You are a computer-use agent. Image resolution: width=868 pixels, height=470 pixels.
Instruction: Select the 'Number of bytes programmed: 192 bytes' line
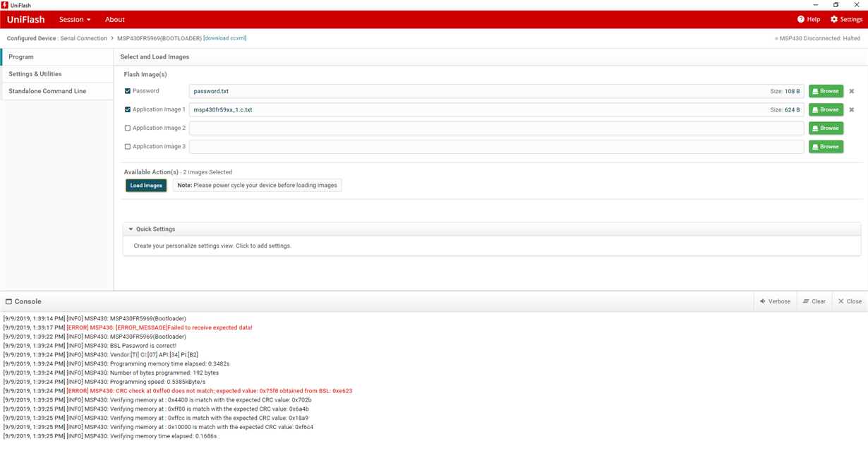coord(111,373)
